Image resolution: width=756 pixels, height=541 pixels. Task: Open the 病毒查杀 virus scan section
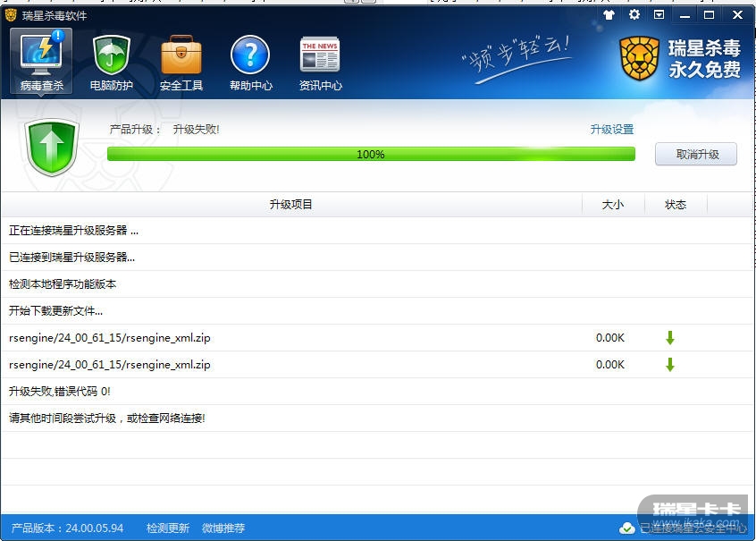41,61
